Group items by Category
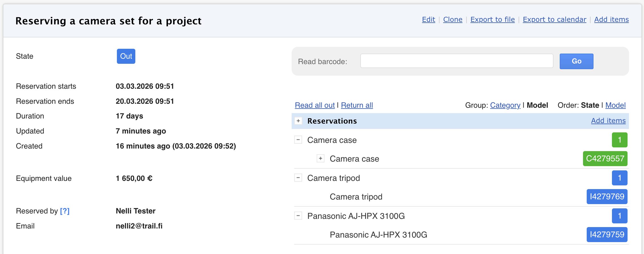Image resolution: width=644 pixels, height=254 pixels. click(505, 105)
